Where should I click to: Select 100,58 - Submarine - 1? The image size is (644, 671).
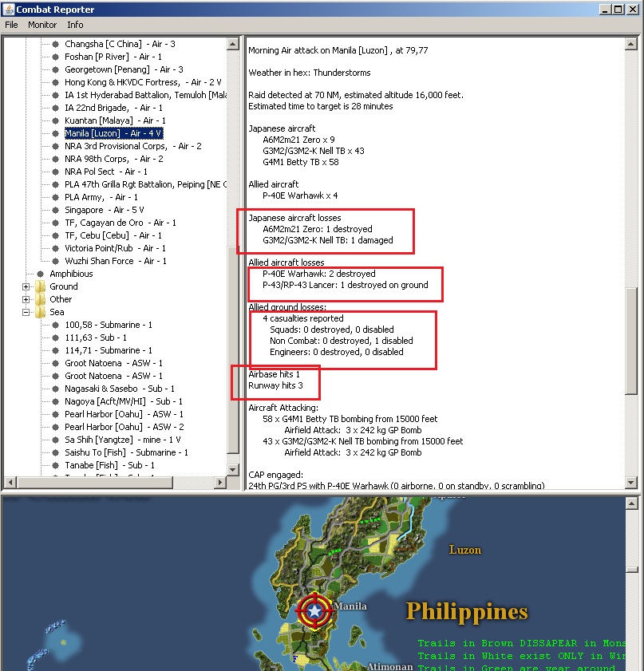tap(109, 326)
